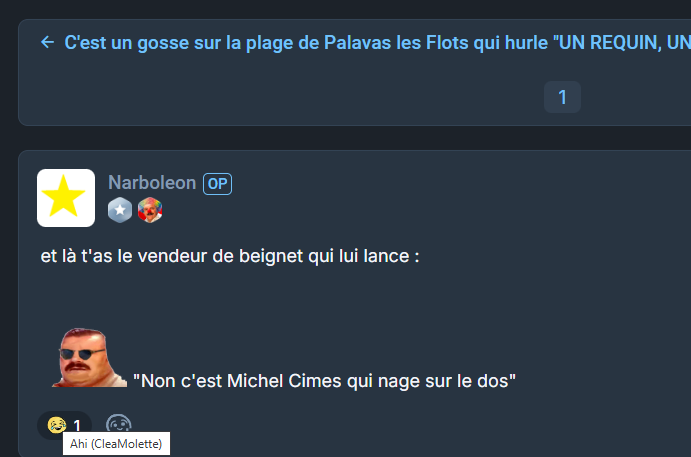Click the silver hexagon star badge
Viewport: 691px width, 457px height.
(120, 210)
